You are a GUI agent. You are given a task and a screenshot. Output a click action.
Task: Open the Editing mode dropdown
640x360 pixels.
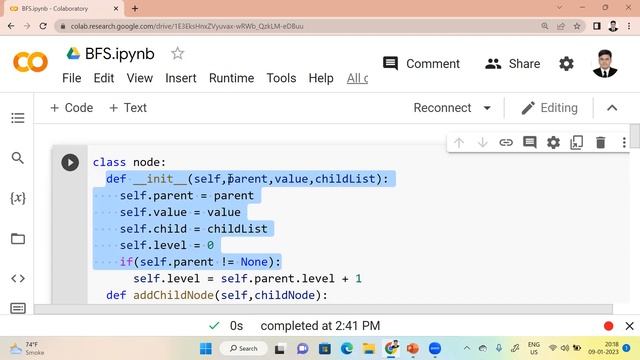coord(549,108)
